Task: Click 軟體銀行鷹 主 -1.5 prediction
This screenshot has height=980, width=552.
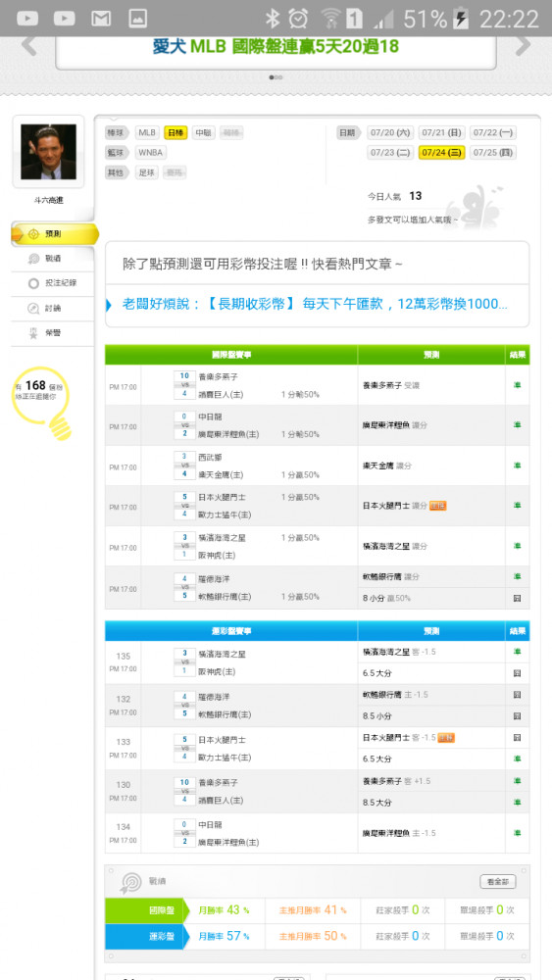Action: point(395,695)
